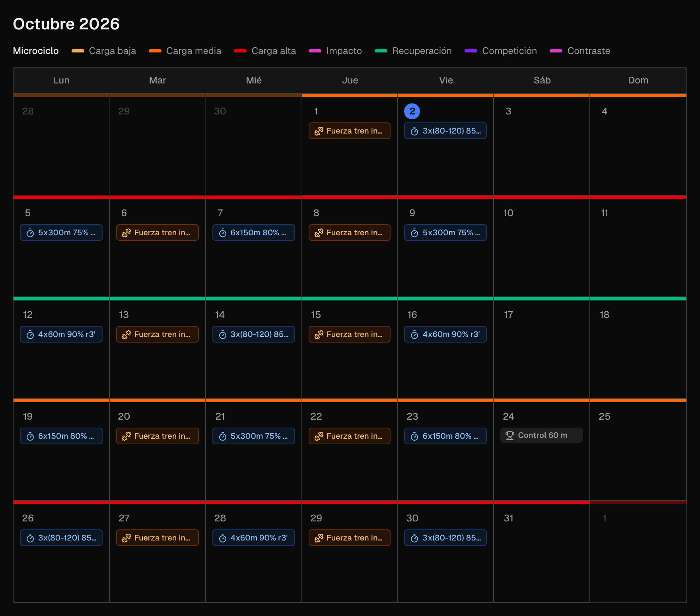Image resolution: width=700 pixels, height=616 pixels.
Task: Select day 17 cell number
Action: (508, 315)
